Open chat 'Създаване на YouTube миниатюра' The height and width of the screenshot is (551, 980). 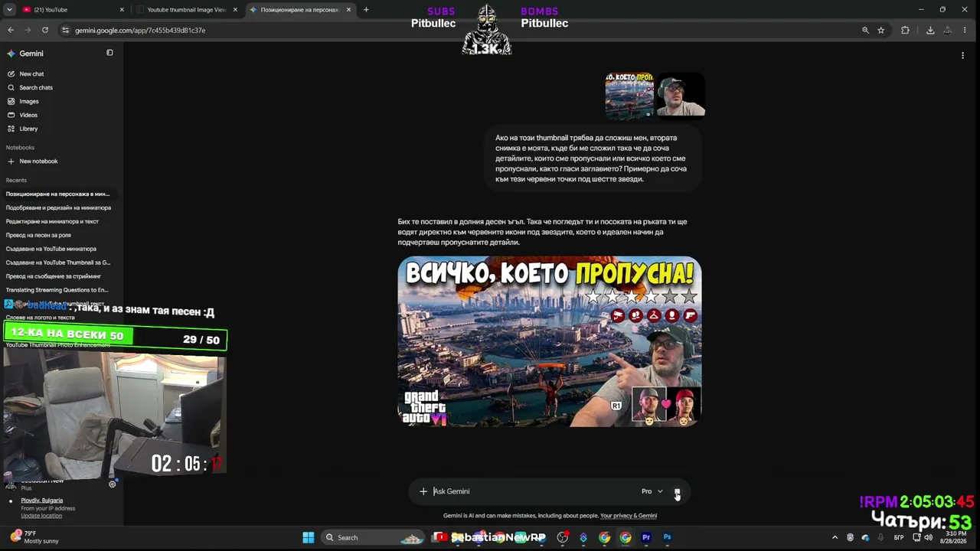51,249
